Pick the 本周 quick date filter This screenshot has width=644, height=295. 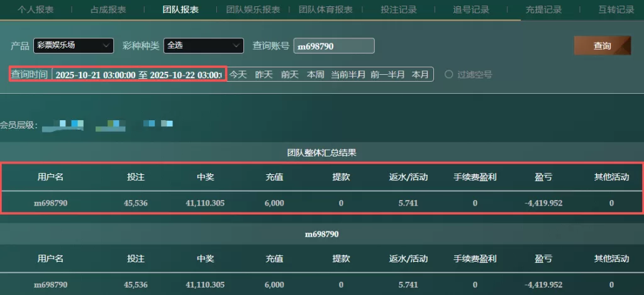click(x=315, y=74)
